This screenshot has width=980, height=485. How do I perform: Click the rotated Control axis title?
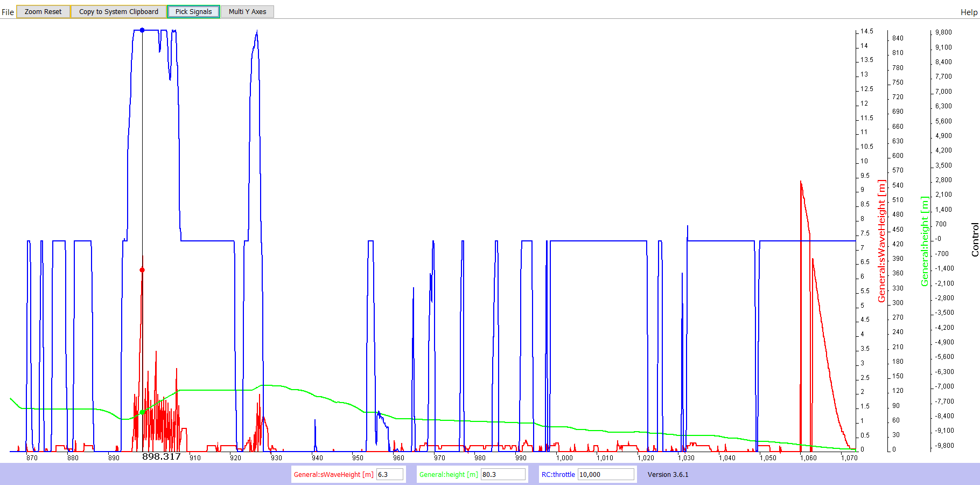(x=975, y=240)
